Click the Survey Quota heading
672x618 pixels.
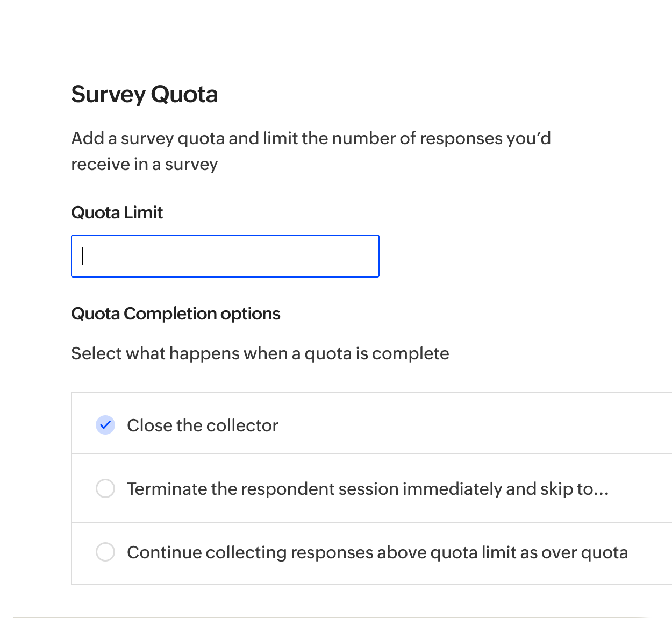[x=144, y=94]
